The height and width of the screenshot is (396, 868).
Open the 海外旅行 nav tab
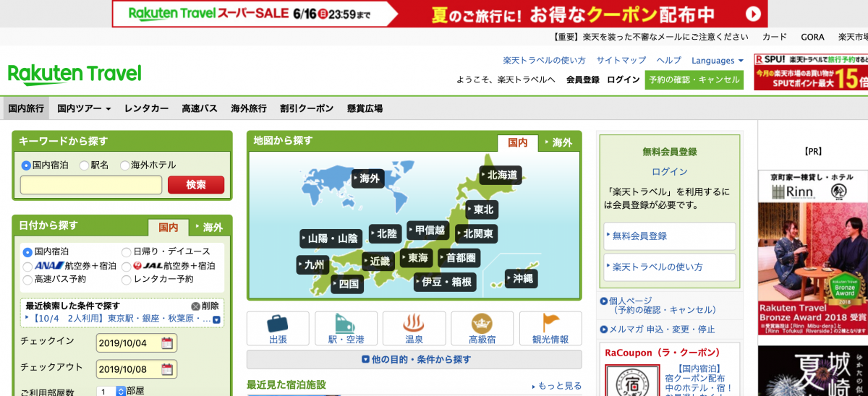click(249, 108)
